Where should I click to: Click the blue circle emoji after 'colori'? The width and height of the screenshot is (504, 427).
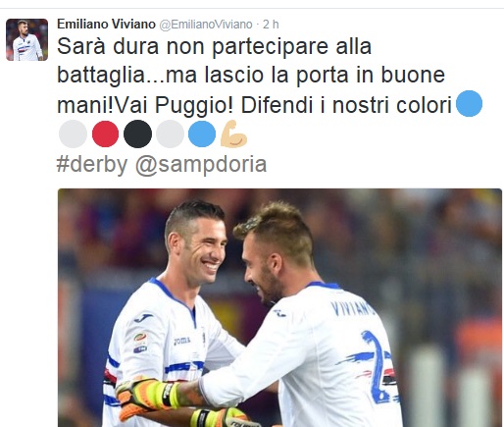point(469,103)
